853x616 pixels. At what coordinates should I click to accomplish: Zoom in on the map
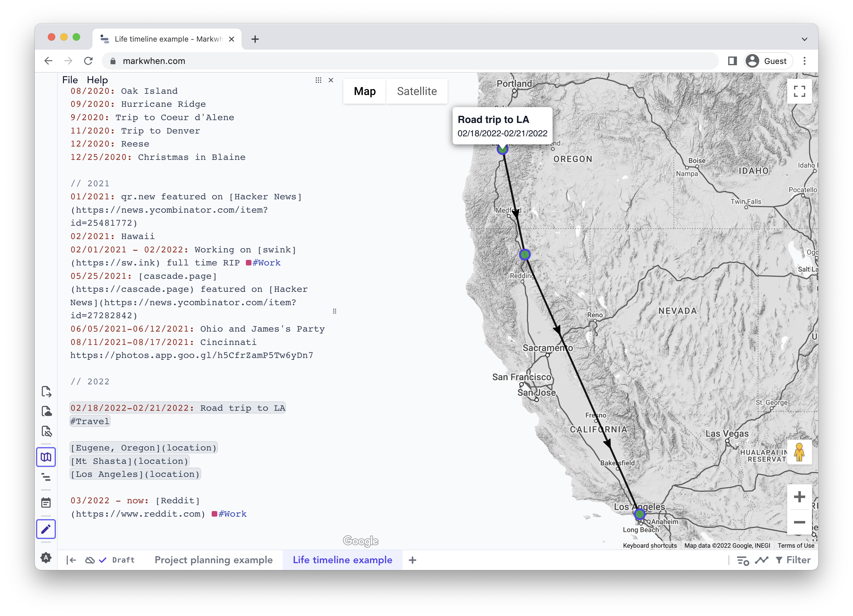[799, 497]
